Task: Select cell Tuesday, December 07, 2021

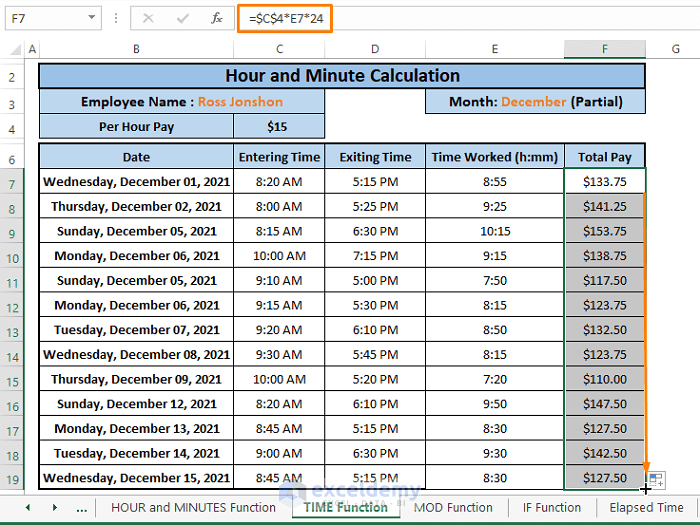Action: [136, 330]
